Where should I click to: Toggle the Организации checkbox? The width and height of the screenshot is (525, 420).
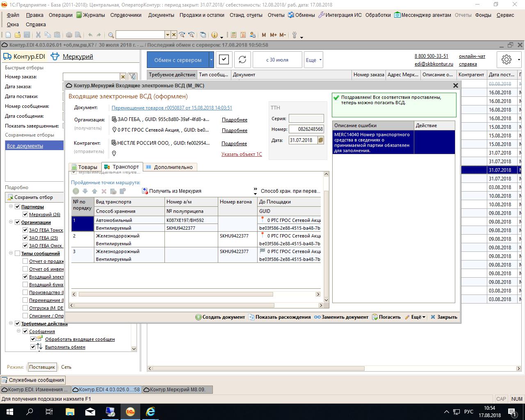tap(17, 222)
